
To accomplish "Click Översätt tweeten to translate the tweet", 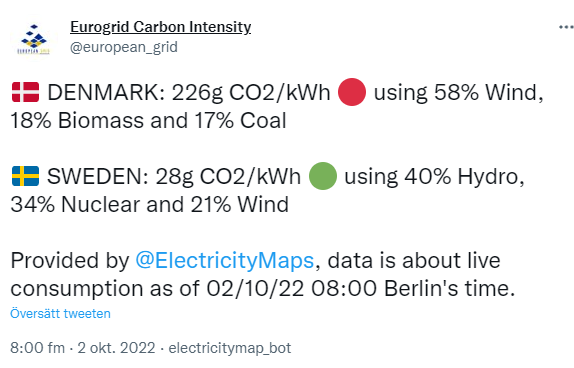I will click(60, 314).
